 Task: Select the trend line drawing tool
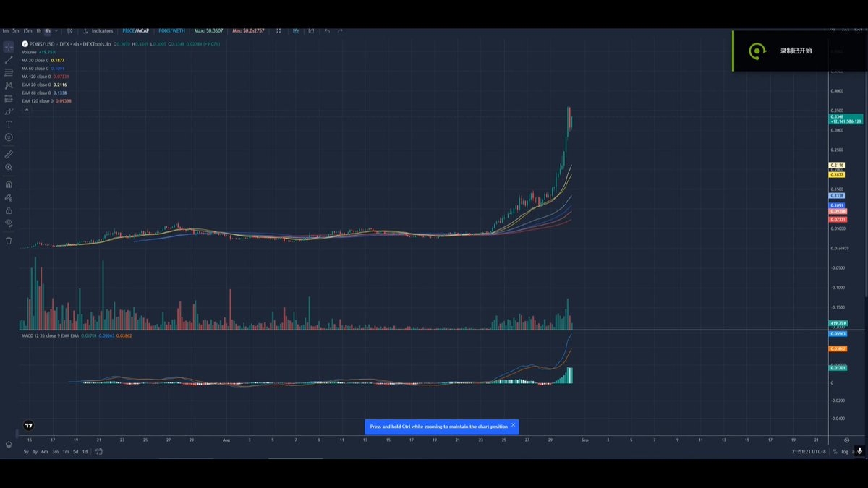[x=9, y=59]
